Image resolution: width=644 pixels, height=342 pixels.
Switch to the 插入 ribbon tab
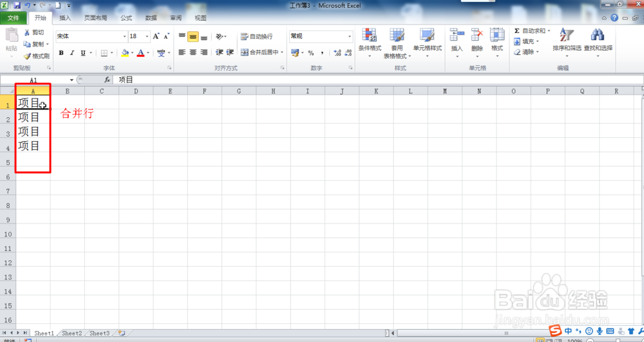(x=65, y=18)
